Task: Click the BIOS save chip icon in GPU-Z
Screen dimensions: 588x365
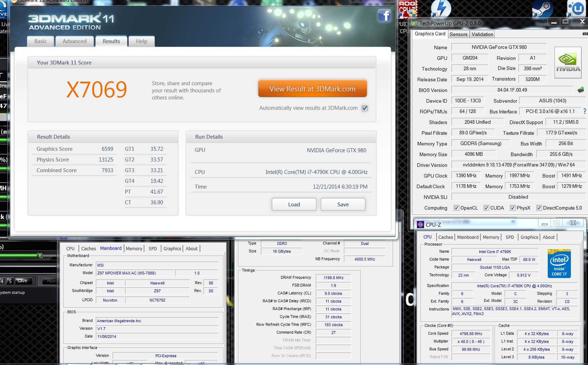Action: pos(581,90)
